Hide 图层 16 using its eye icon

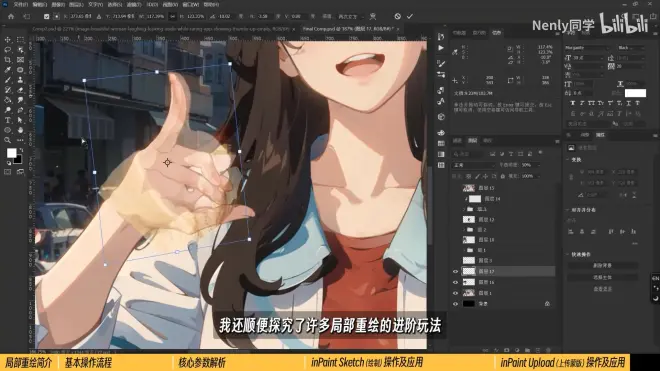[x=455, y=283]
